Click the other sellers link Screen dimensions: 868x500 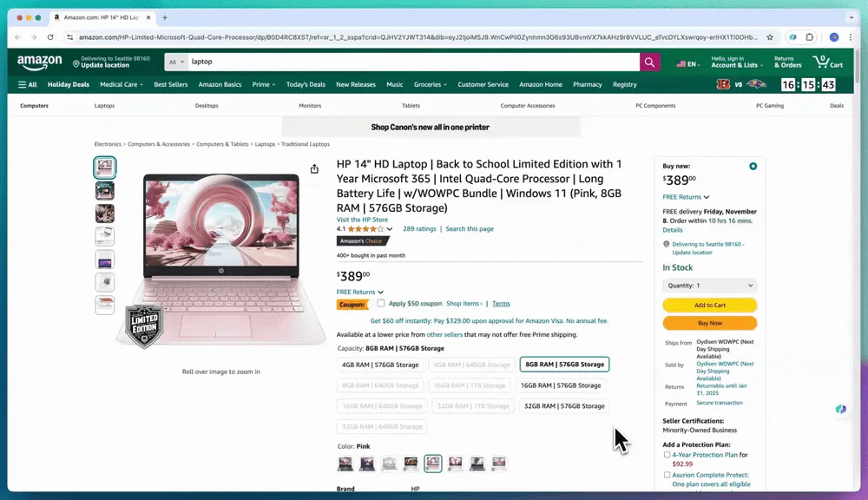coord(444,334)
